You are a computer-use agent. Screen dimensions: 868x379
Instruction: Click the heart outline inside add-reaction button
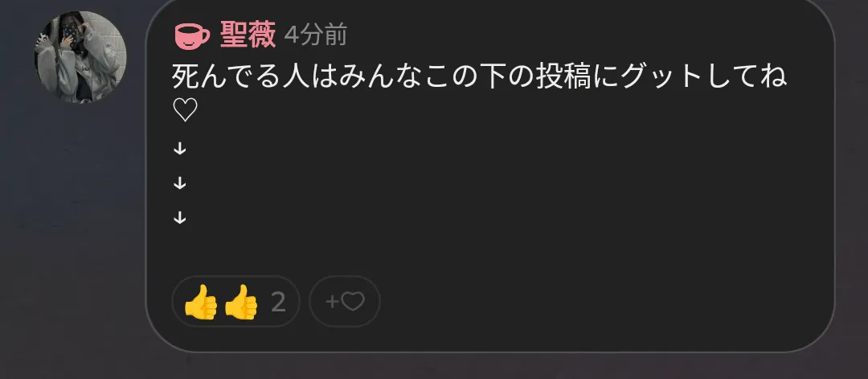(353, 302)
